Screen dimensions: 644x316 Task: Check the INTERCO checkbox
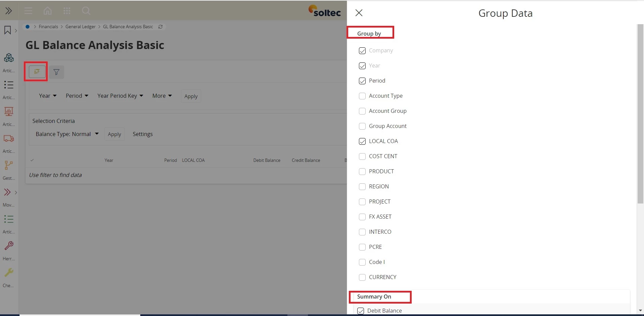coord(362,232)
